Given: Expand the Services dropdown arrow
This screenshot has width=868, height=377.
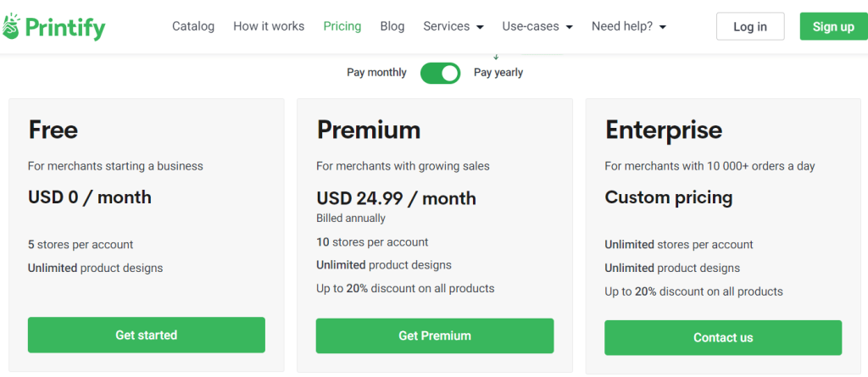Looking at the screenshot, I should click(x=480, y=27).
